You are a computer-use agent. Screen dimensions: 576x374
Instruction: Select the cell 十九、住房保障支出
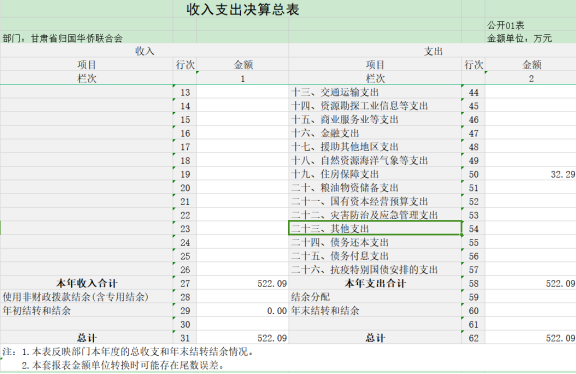[375, 174]
